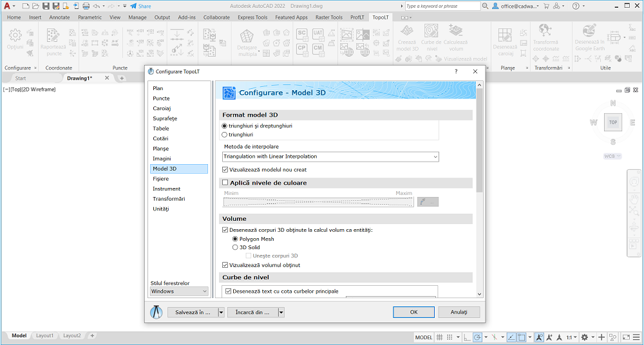
Task: Click the Detașare multiplă ribbon icon
Action: tap(247, 37)
